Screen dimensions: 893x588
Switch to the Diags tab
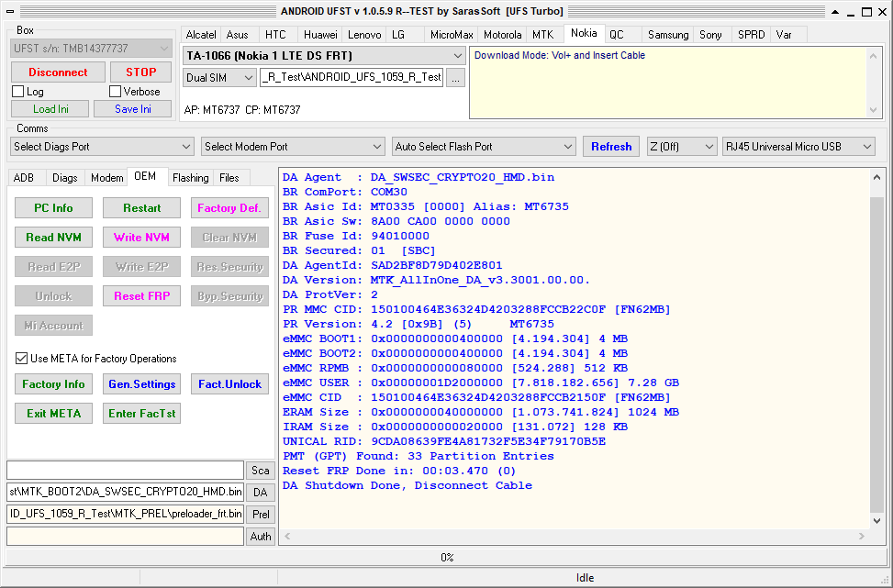point(65,178)
